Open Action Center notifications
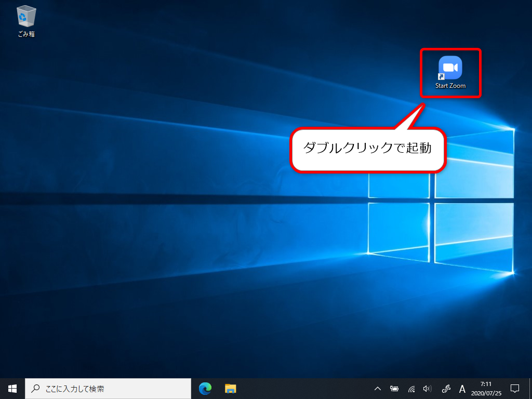This screenshot has width=532, height=399. click(x=515, y=388)
